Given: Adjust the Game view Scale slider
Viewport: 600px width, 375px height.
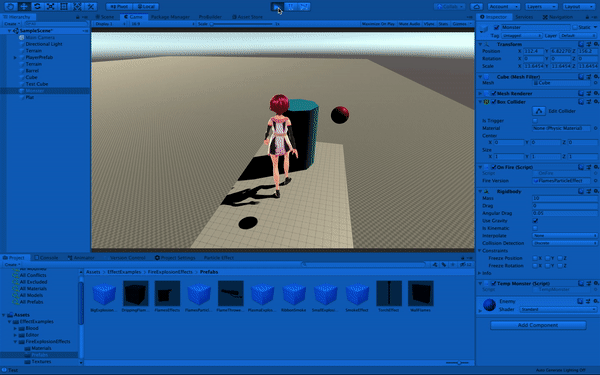Looking at the screenshot, I should click(x=241, y=24).
